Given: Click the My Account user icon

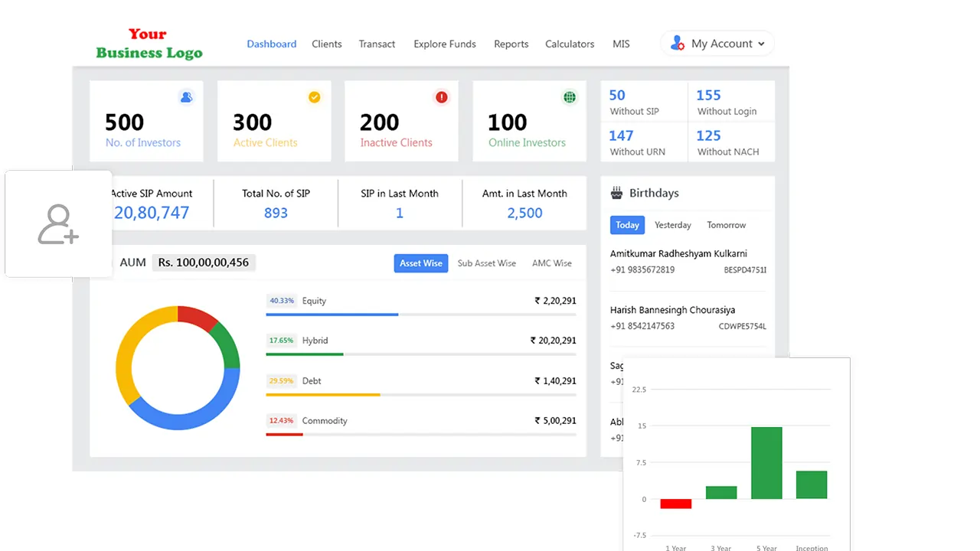Looking at the screenshot, I should [678, 44].
